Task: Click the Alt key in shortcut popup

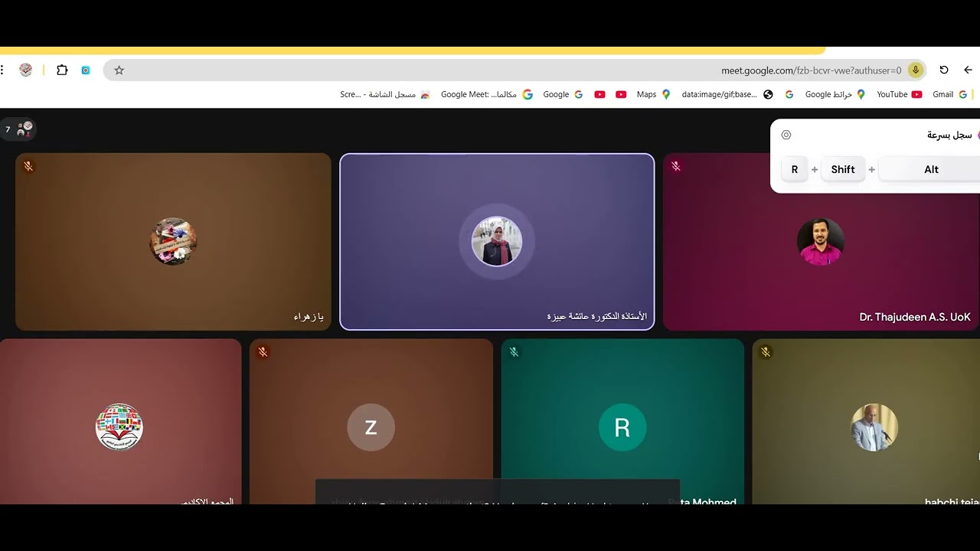Action: pos(931,169)
